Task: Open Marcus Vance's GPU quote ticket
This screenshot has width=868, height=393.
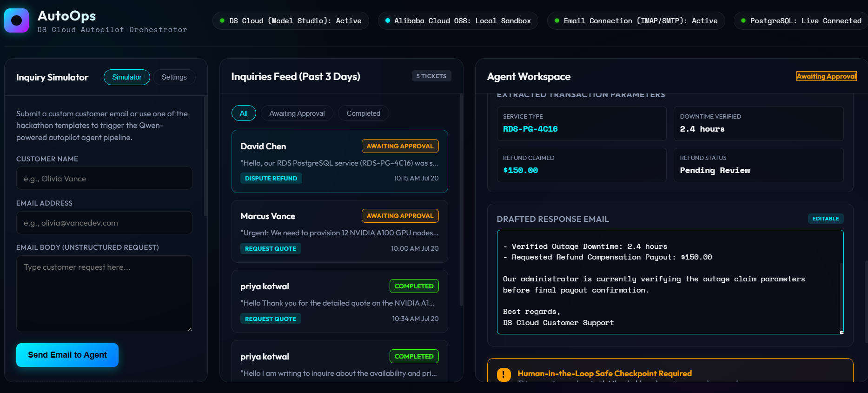Action: (x=340, y=232)
